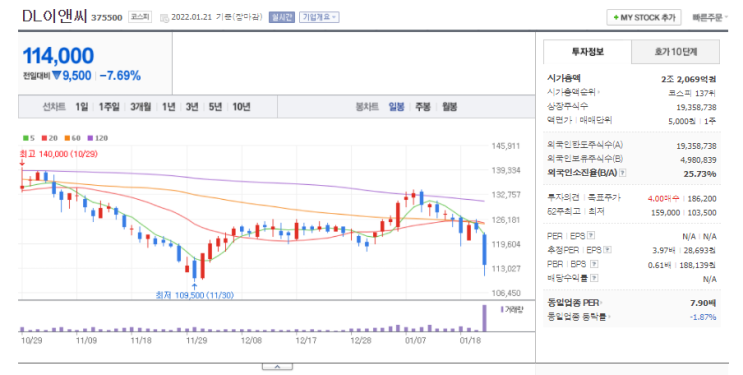The image size is (743, 375).
Task: Click the market cap value 2조 2,069억원
Action: [689, 79]
